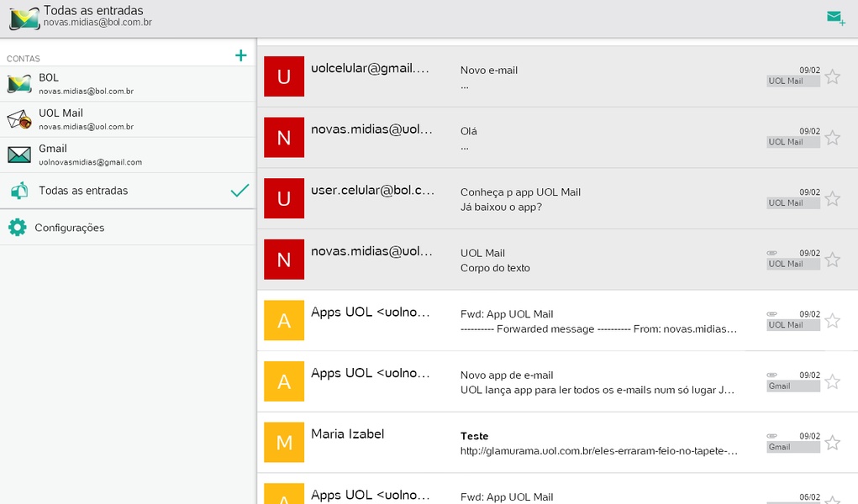Click attachment clip icon on Novo app de e-mail row
The height and width of the screenshot is (504, 858).
pyautogui.click(x=771, y=375)
